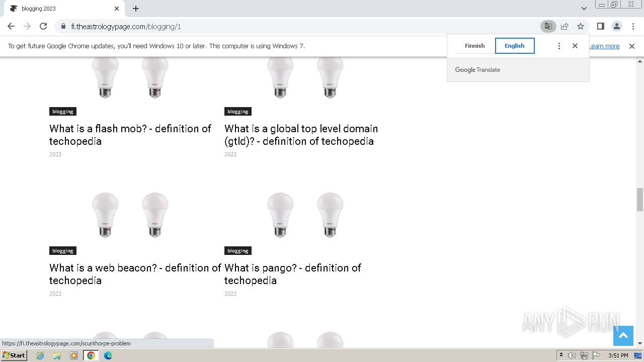Image resolution: width=644 pixels, height=362 pixels.
Task: Select the English translate tab
Action: point(515,46)
